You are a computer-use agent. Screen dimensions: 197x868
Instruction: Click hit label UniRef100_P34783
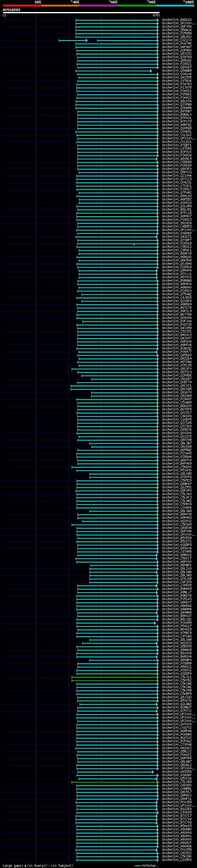[x=177, y=84]
